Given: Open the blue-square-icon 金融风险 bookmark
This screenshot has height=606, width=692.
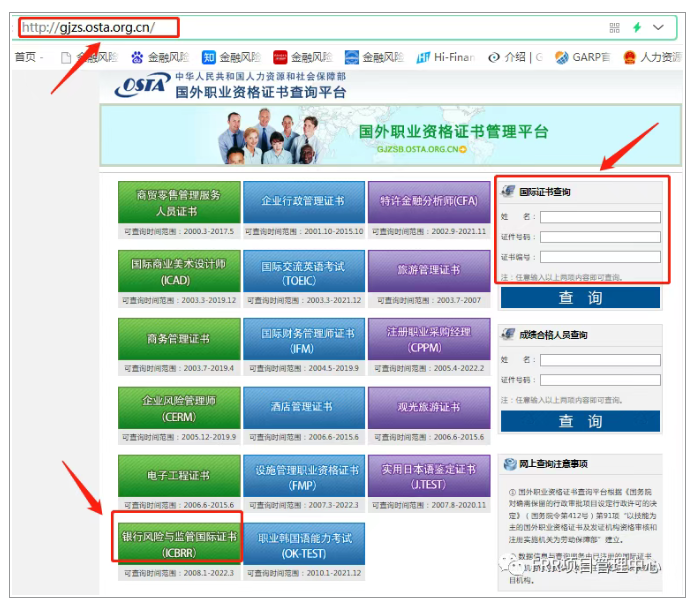Looking at the screenshot, I should pos(374,57).
